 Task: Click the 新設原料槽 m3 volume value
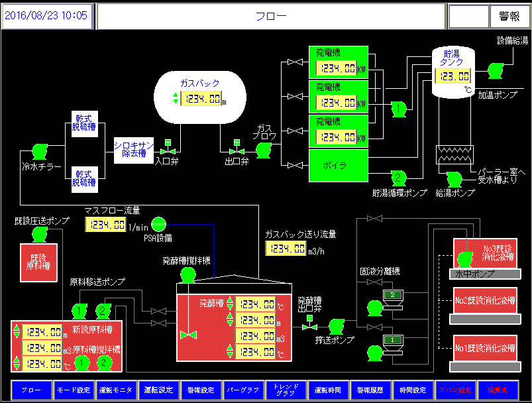coord(42,348)
